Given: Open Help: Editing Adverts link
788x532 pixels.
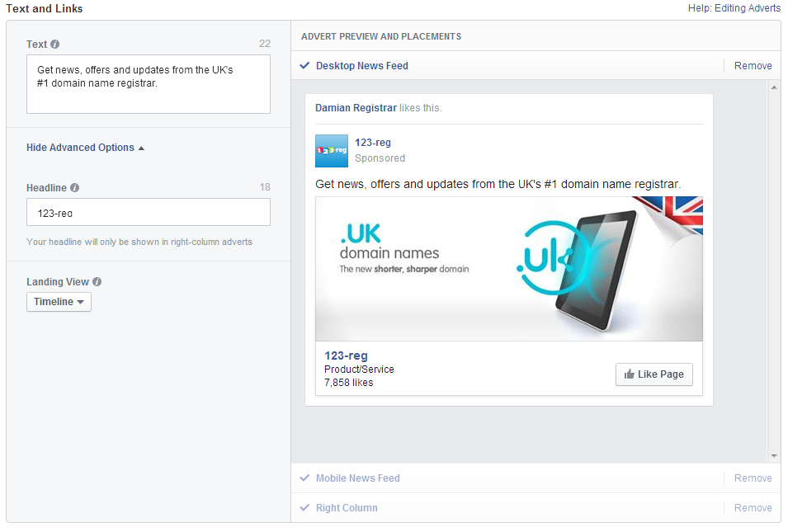Looking at the screenshot, I should tap(734, 8).
